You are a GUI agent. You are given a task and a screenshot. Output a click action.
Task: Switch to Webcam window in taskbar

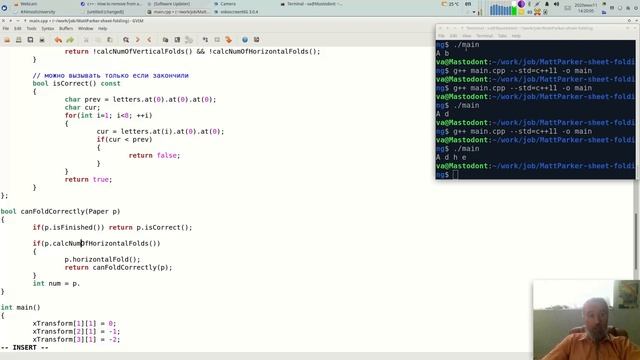pos(29,4)
